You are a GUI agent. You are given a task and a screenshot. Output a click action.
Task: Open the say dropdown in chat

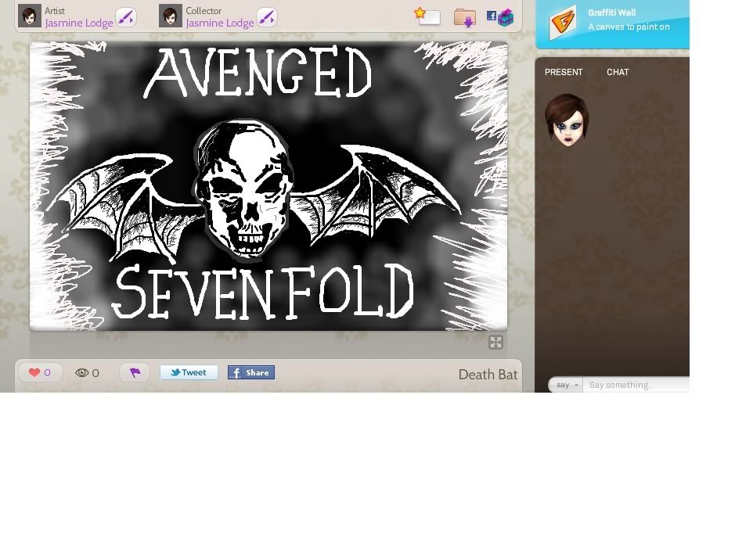pyautogui.click(x=566, y=385)
